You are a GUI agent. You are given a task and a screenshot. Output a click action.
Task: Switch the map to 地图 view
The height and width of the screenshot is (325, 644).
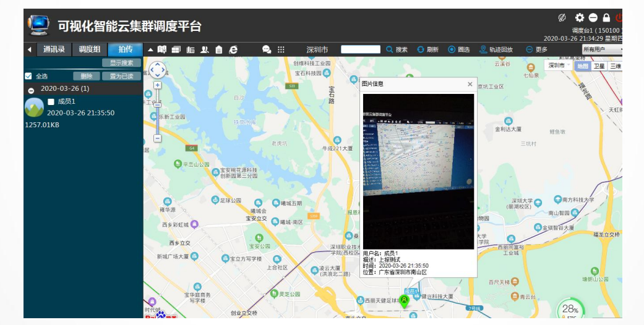(582, 65)
